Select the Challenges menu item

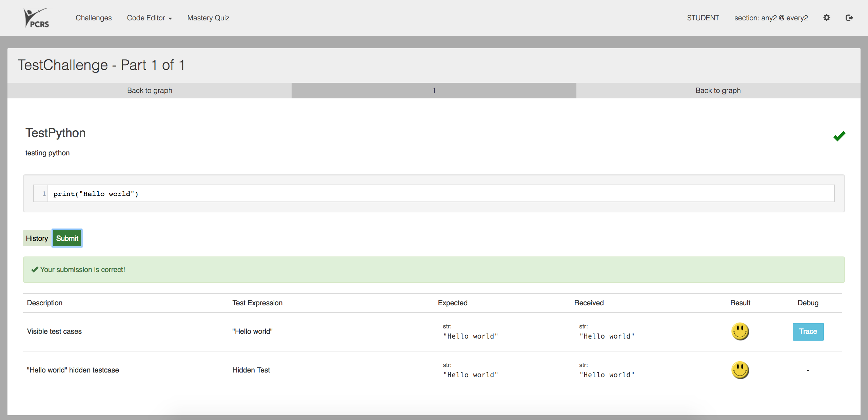point(94,18)
